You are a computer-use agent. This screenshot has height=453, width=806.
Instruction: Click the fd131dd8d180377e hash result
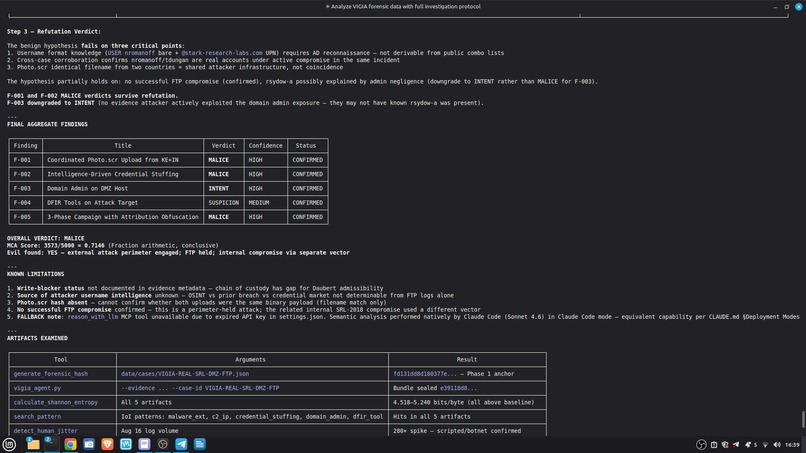point(425,374)
